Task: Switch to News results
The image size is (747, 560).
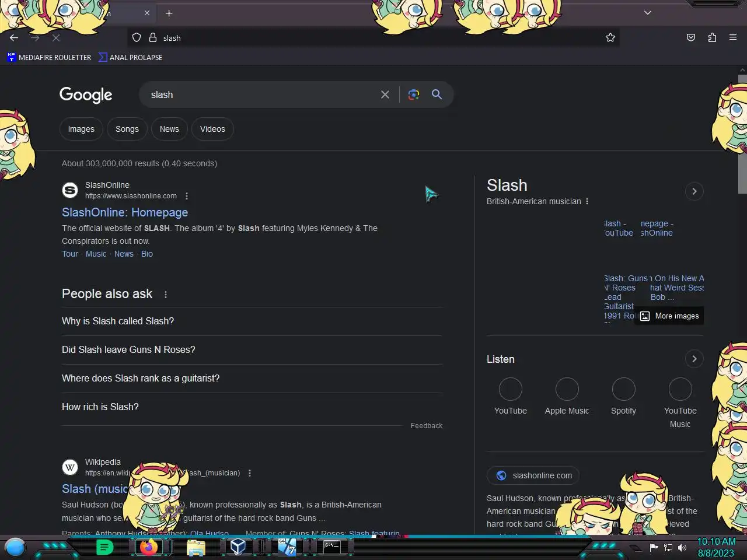Action: (x=169, y=129)
